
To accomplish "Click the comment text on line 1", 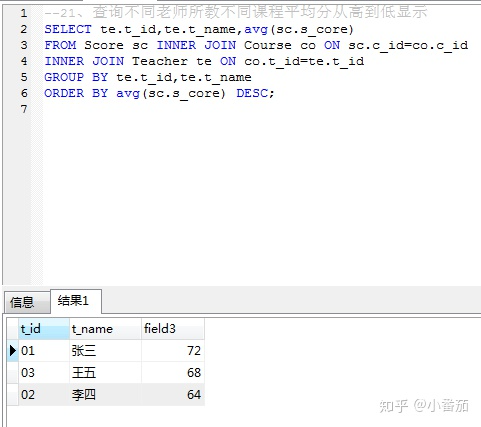I will (x=236, y=13).
